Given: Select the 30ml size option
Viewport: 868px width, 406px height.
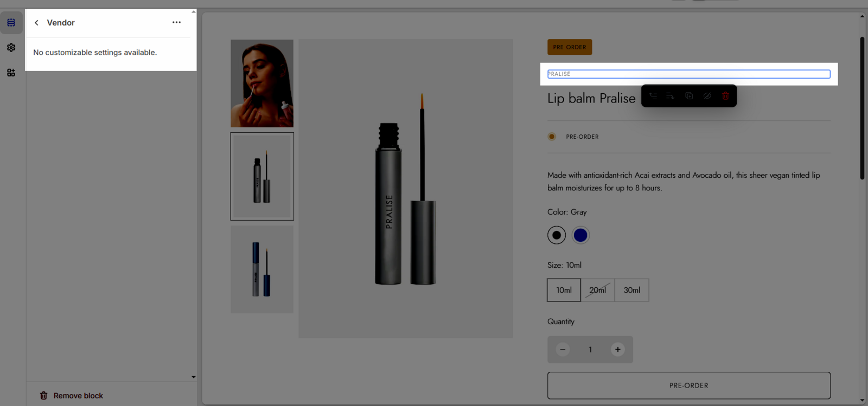Looking at the screenshot, I should 631,290.
